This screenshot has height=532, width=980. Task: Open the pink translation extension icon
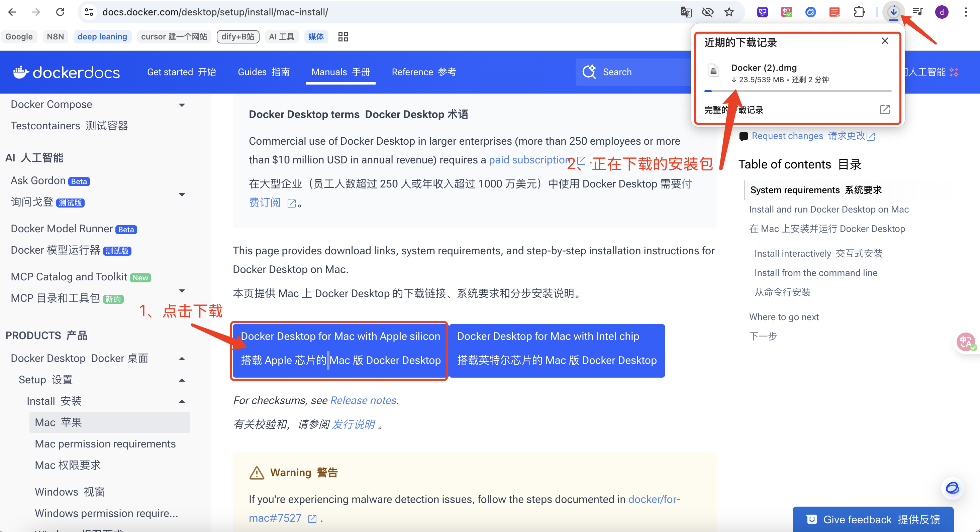[786, 12]
